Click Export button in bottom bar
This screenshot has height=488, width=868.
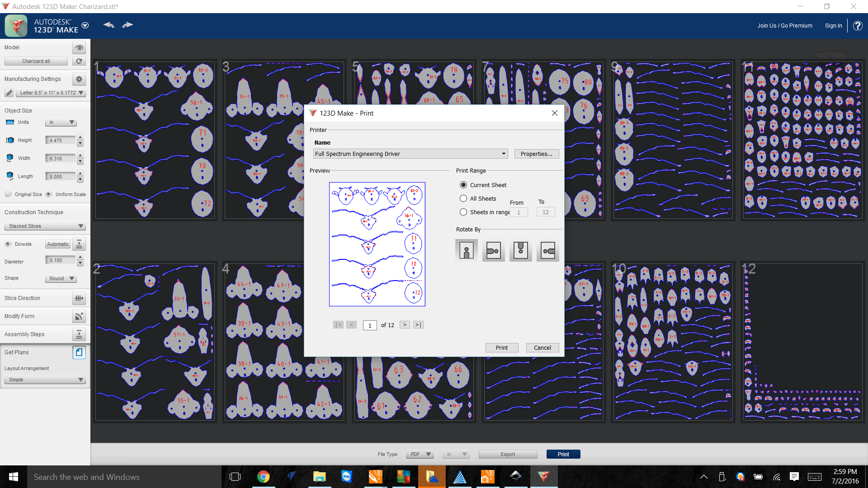tap(508, 454)
